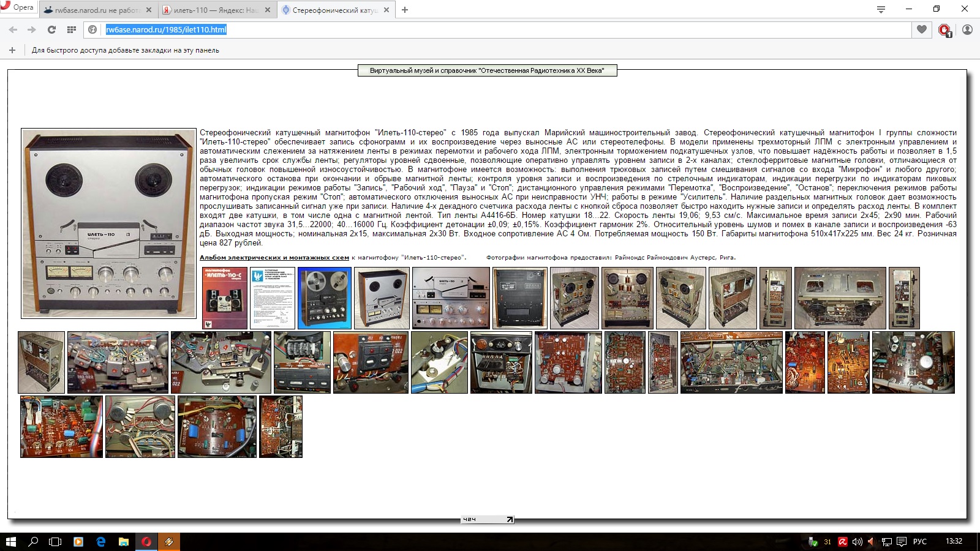
Task: Open the user account profile icon
Action: tap(967, 29)
